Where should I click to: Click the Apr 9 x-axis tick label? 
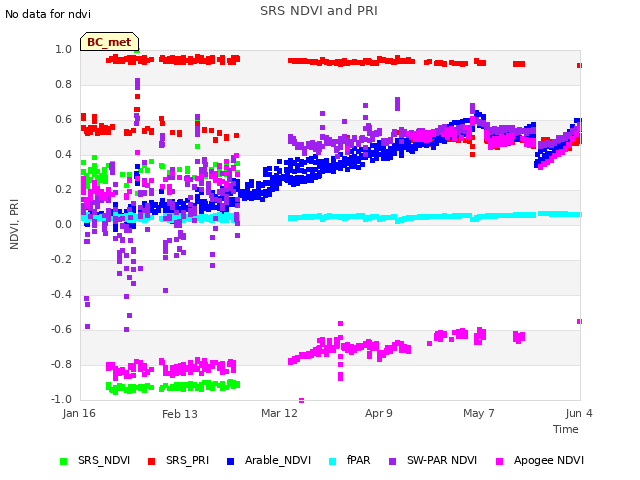pyautogui.click(x=379, y=413)
